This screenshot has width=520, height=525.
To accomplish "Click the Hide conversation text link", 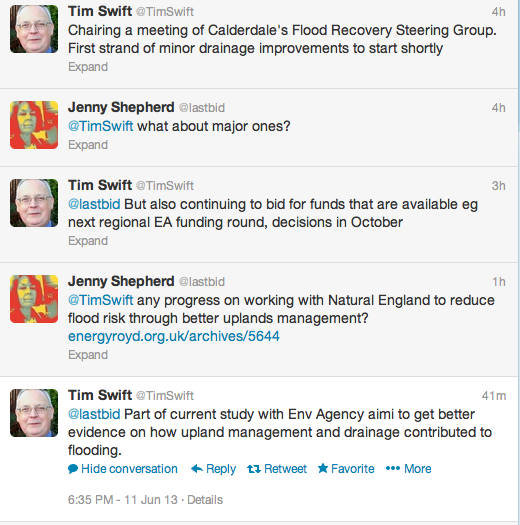I will tap(129, 469).
